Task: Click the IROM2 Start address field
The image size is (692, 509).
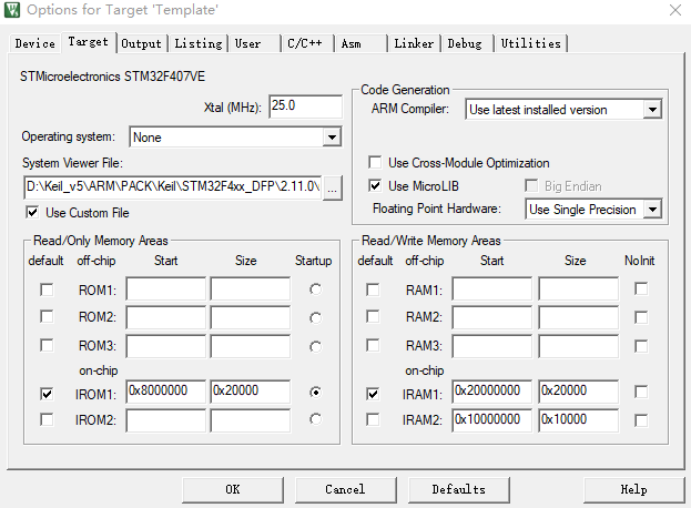Action: tap(166, 420)
